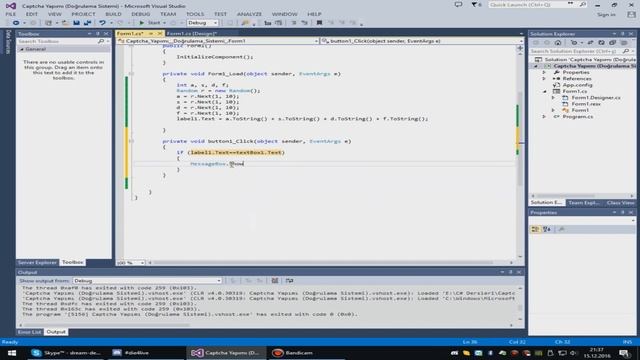Viewport: 640px width, 360px height.
Task: Click the MessageBox.Show line in code
Action: click(217, 164)
